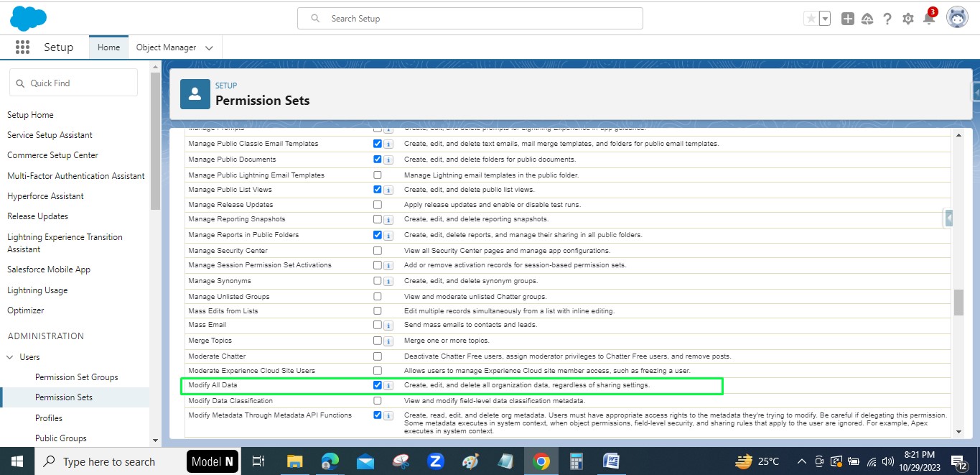The width and height of the screenshot is (980, 475).
Task: Enable Manage Release Updates checkbox
Action: point(378,205)
